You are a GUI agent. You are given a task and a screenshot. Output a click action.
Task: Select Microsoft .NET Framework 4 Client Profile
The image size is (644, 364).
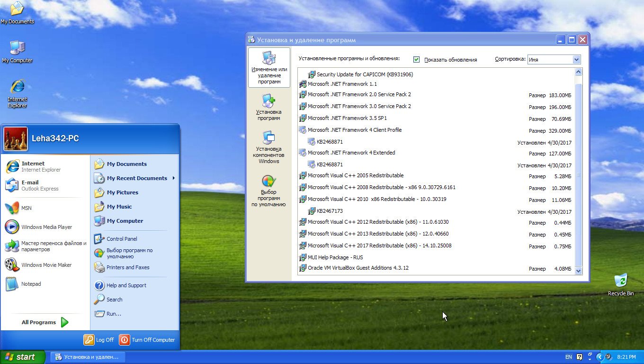tap(436, 130)
